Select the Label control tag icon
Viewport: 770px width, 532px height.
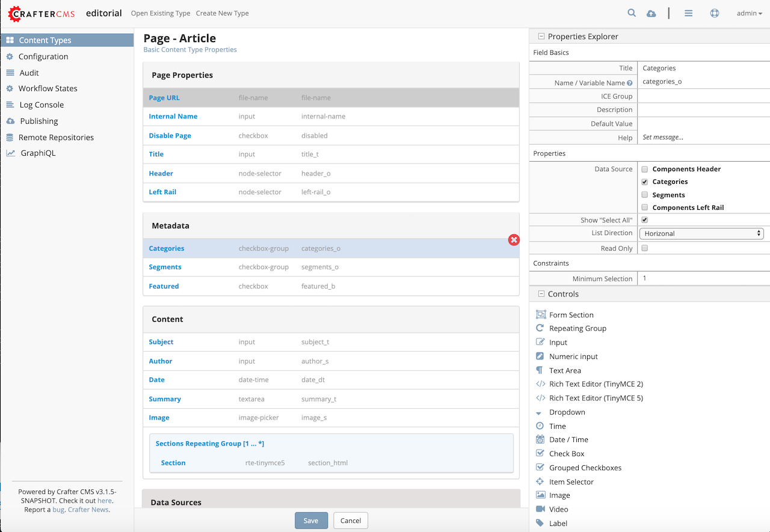click(x=540, y=523)
